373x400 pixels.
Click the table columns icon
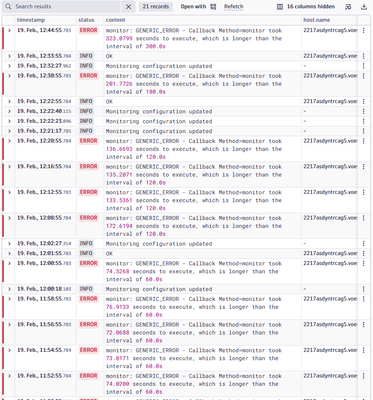(280, 7)
